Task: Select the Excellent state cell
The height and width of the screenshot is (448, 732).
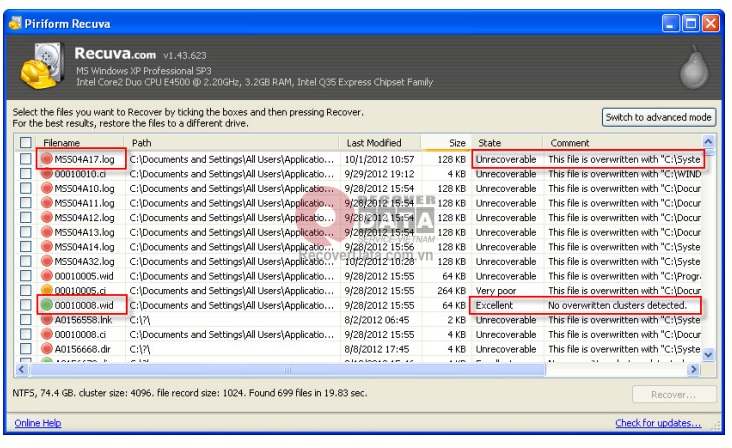Action: 494,305
